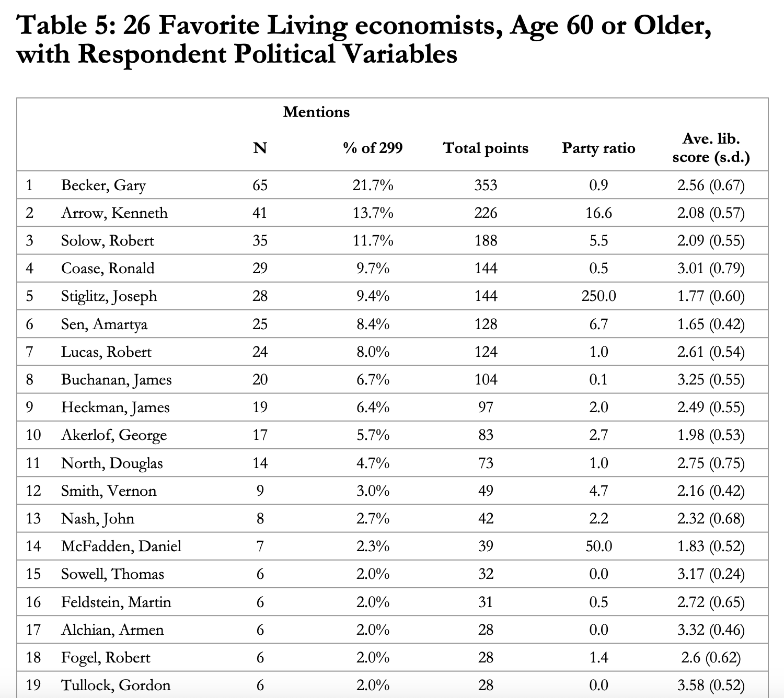Click the 3.58 (0.52) score for Tullock
The width and height of the screenshot is (784, 698).
tap(711, 685)
